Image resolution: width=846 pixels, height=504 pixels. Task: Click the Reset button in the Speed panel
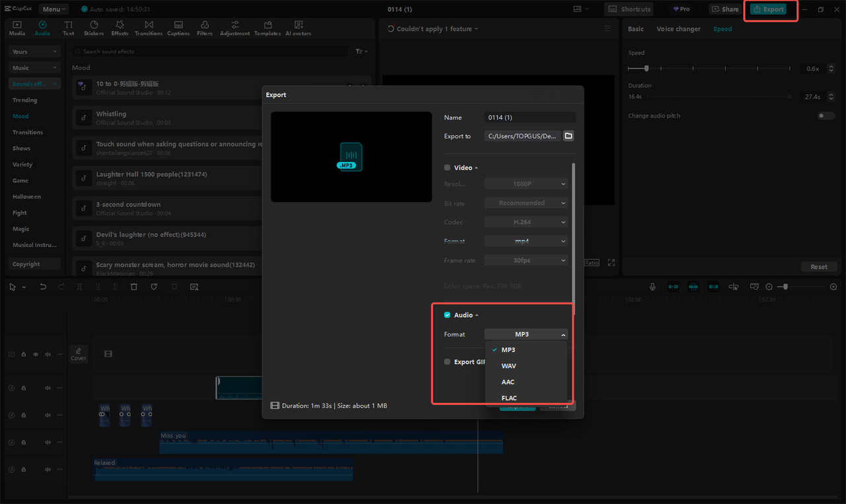pos(819,266)
